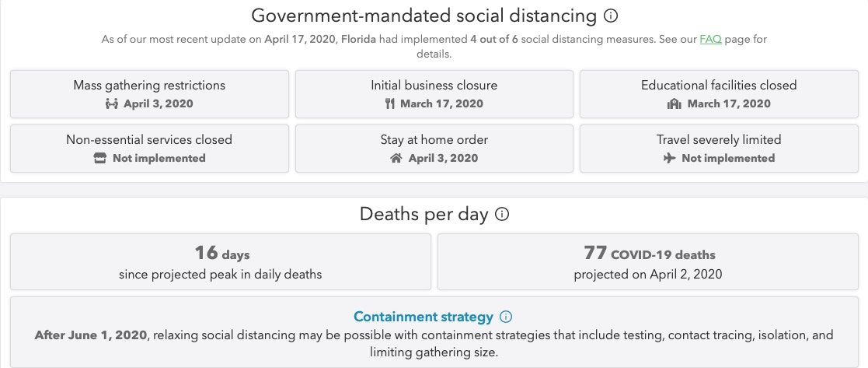The width and height of the screenshot is (868, 368).
Task: Select the Mass gathering restrictions card
Action: [149, 93]
